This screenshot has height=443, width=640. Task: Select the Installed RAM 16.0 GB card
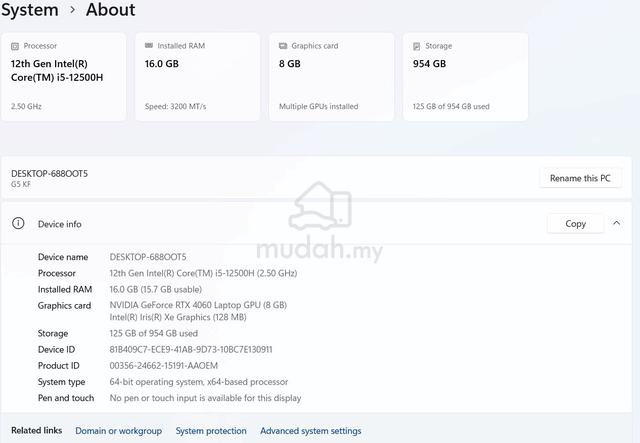[x=198, y=77]
